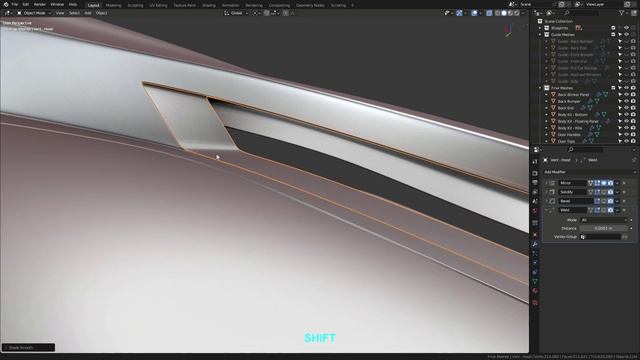Open the outliner filter dropdown

point(623,13)
